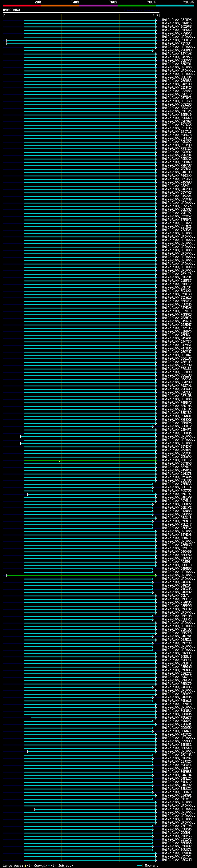Image resolution: width=197 pixels, height=868 pixels.
Task: Open hit UniRef100_A8IMP6
Action: 177,20
